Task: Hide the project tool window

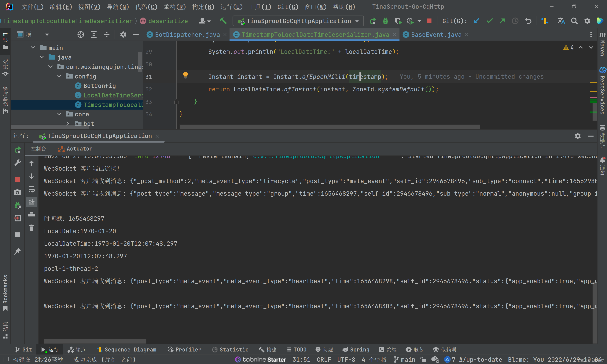Action: click(x=136, y=35)
